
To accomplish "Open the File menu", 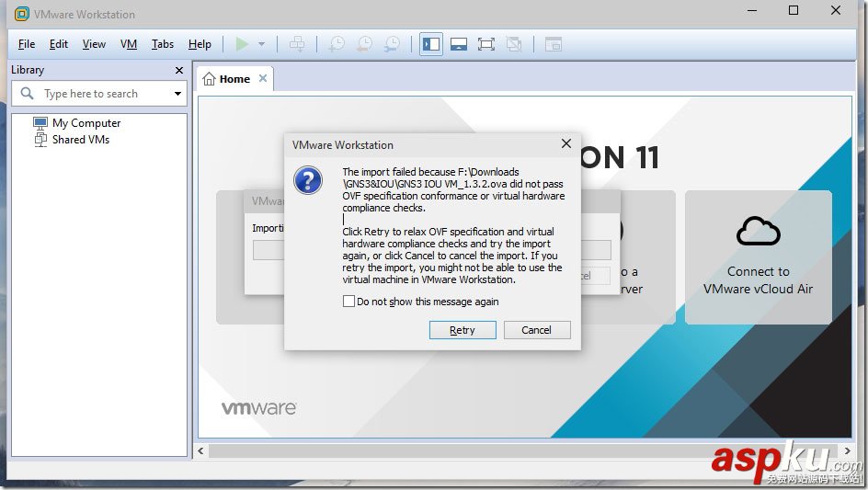I will click(x=26, y=44).
